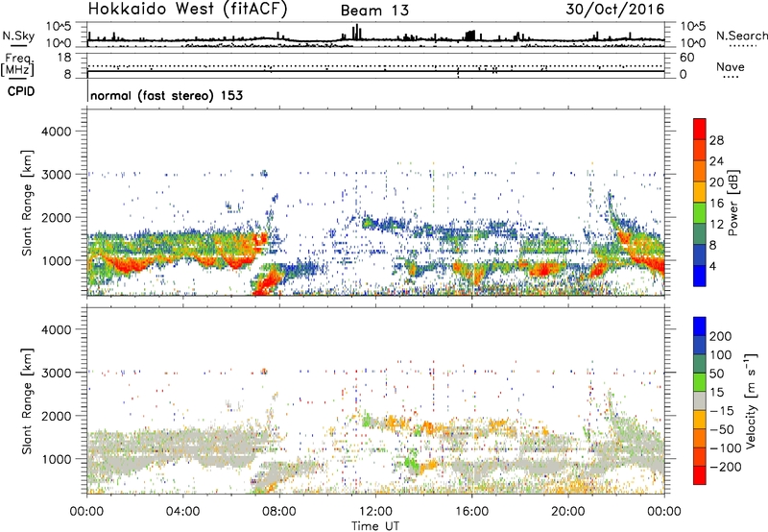Click 'normal (fast stereo) 153' text
This screenshot has width=768, height=532.
pyautogui.click(x=166, y=95)
